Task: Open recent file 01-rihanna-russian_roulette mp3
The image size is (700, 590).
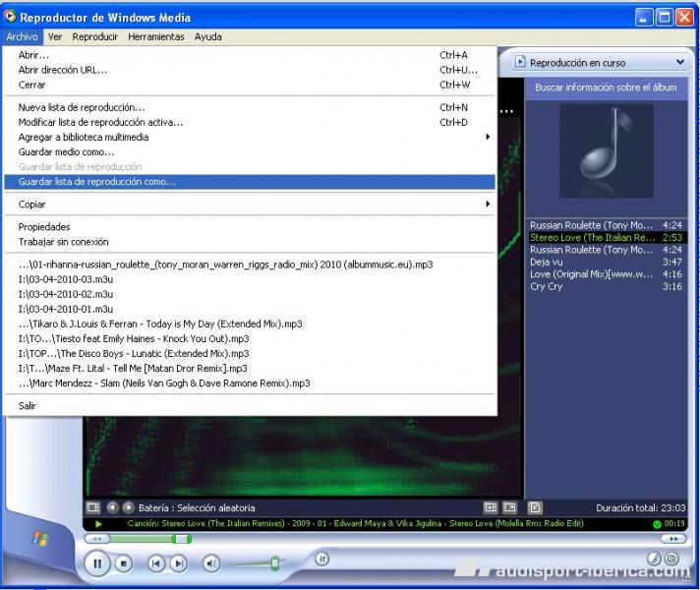Action: (250, 265)
